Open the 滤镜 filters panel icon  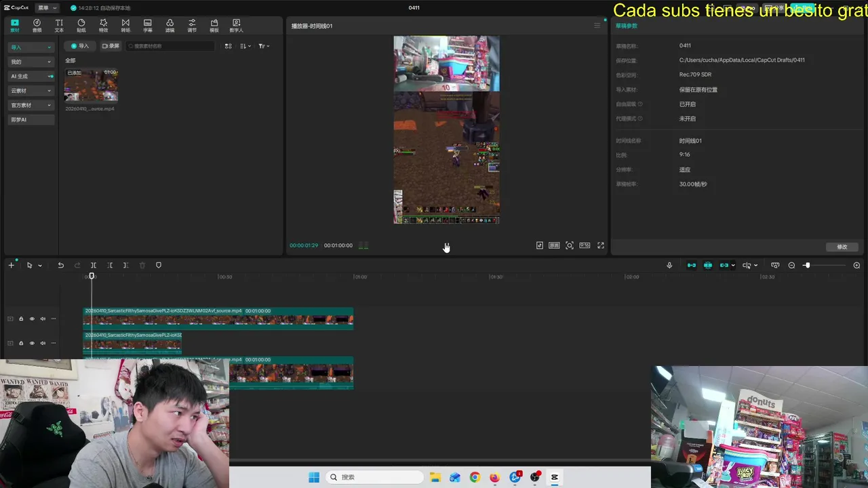click(170, 26)
